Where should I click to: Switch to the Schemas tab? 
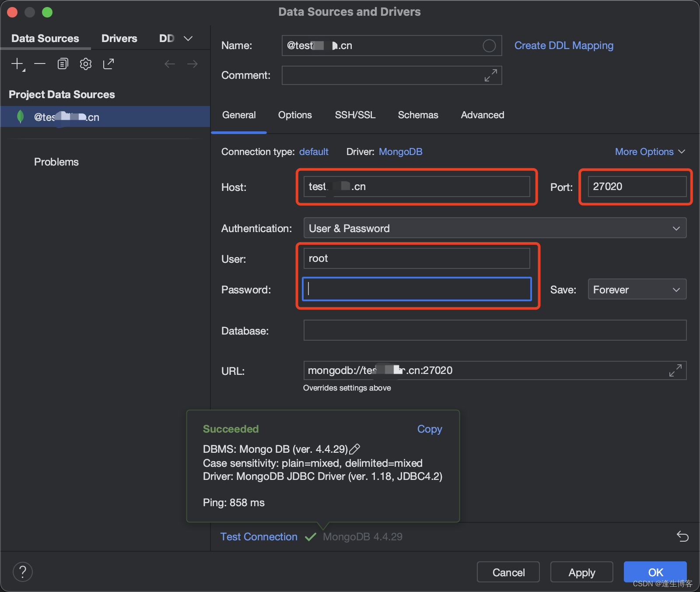(x=418, y=115)
